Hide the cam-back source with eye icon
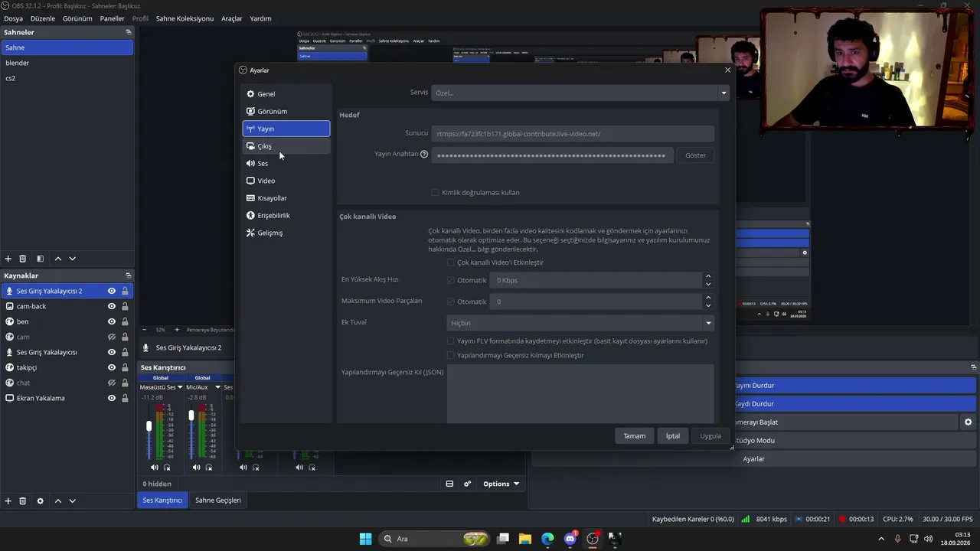This screenshot has width=980, height=551. coord(112,306)
